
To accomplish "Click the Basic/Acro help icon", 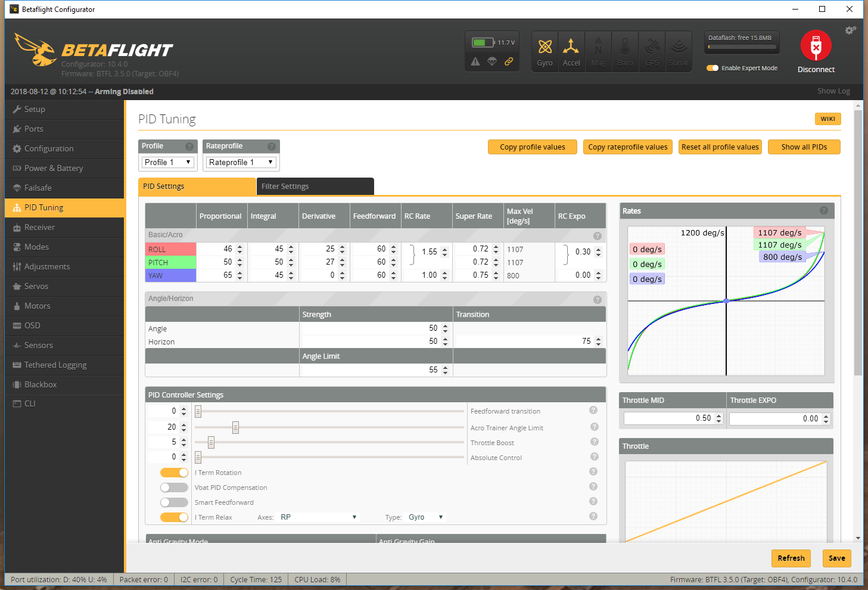I will point(598,236).
